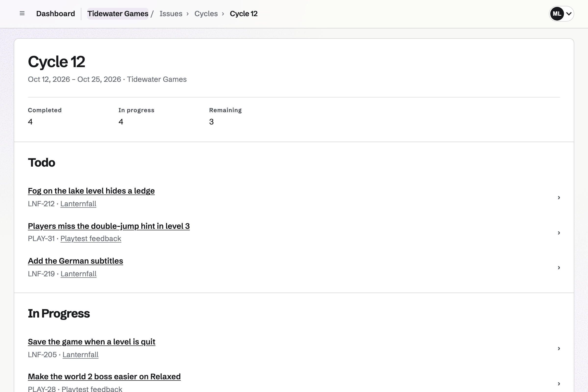Open issue Save the game when a level is quit
Image resolution: width=588 pixels, height=392 pixels.
(x=91, y=342)
